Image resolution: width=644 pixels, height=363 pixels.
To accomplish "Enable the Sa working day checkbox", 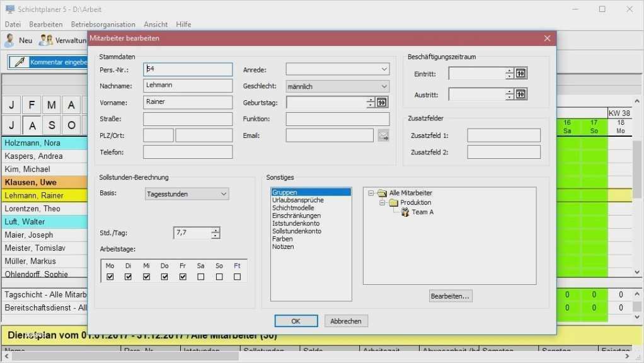I will (x=200, y=276).
